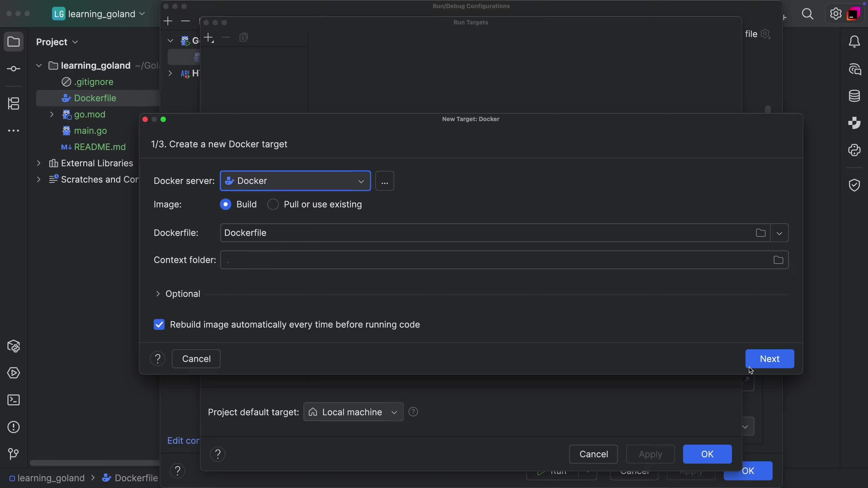Image resolution: width=868 pixels, height=488 pixels.
Task: Click inside the Context folder field
Action: [x=472, y=260]
